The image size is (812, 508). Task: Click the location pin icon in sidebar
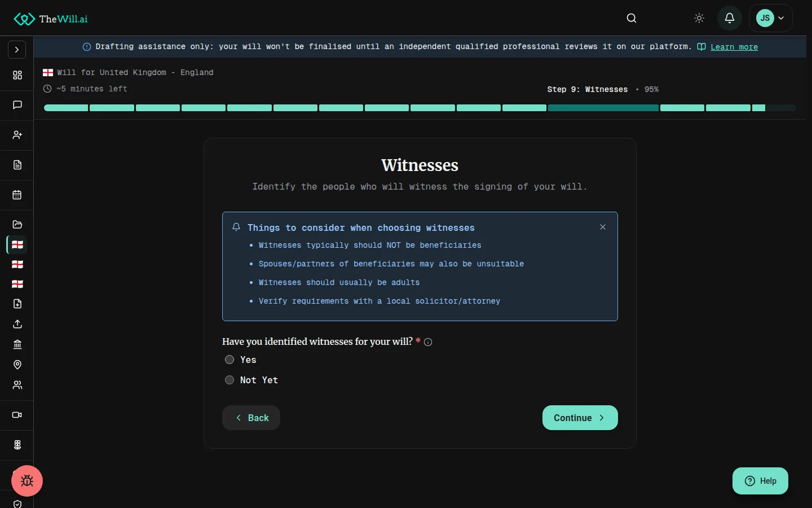point(17,365)
